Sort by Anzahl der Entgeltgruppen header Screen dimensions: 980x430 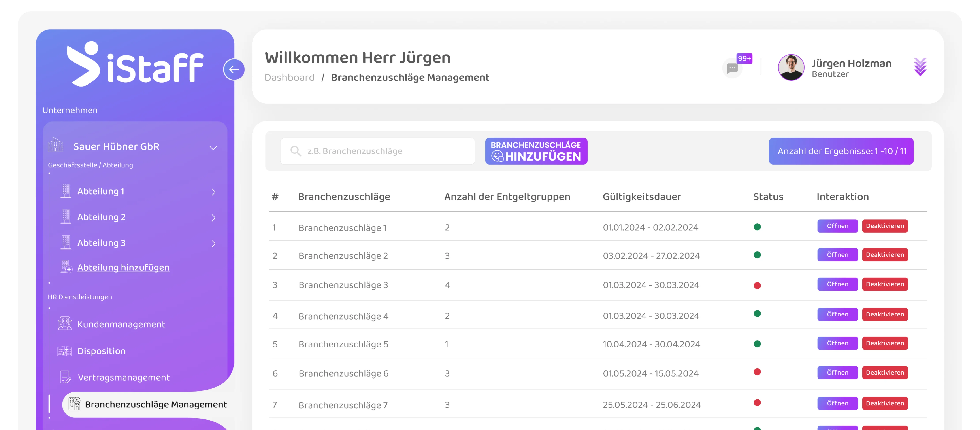click(507, 197)
